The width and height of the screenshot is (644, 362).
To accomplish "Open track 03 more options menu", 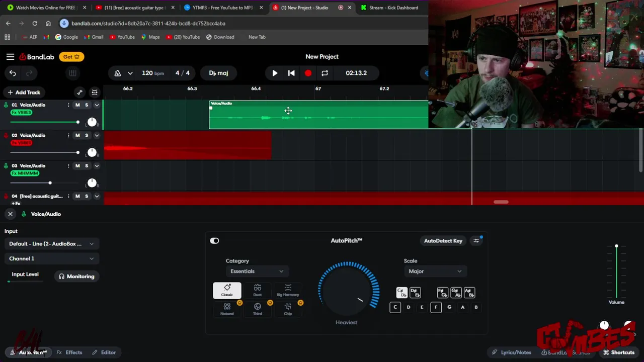I will coord(68,166).
